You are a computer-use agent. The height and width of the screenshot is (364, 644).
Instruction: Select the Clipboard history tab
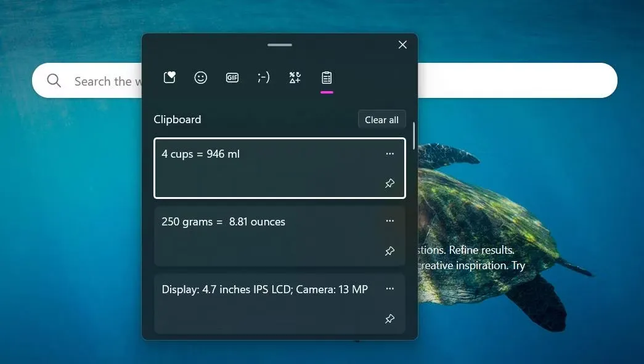[327, 78]
